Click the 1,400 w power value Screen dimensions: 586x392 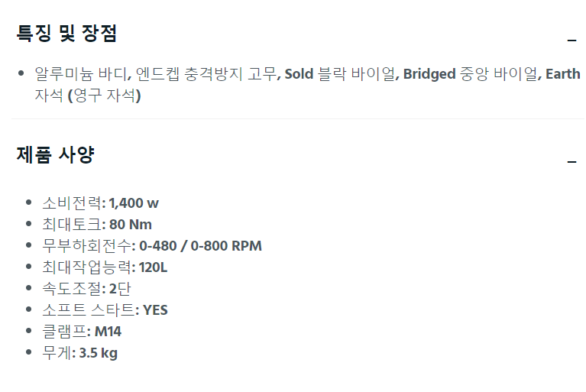(x=134, y=203)
